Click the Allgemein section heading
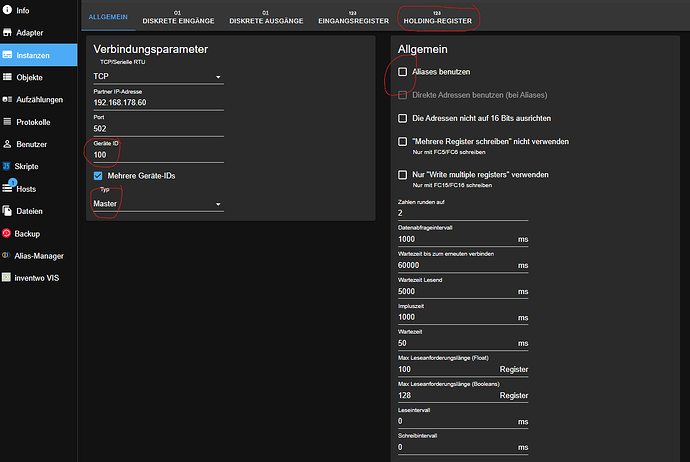Viewport: 690px width, 462px height. pos(422,49)
